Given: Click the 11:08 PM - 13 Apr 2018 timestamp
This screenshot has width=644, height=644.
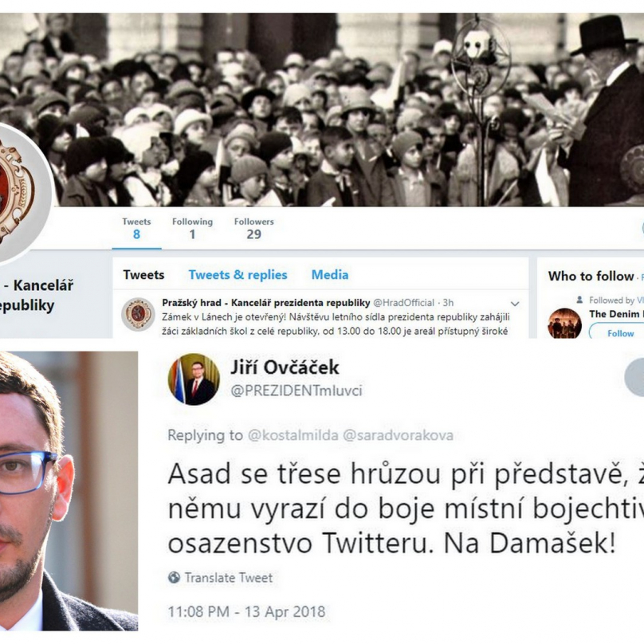Looking at the screenshot, I should pos(246,611).
